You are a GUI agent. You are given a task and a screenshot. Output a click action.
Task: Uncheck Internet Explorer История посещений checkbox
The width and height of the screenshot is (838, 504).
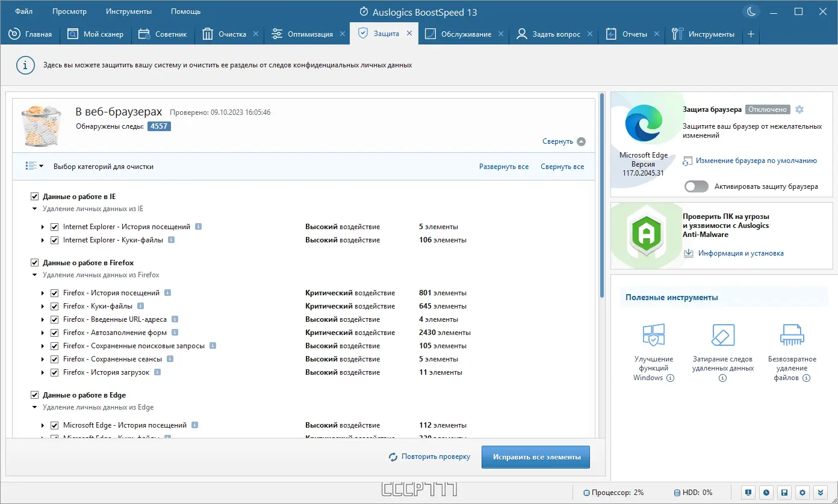[x=55, y=227]
